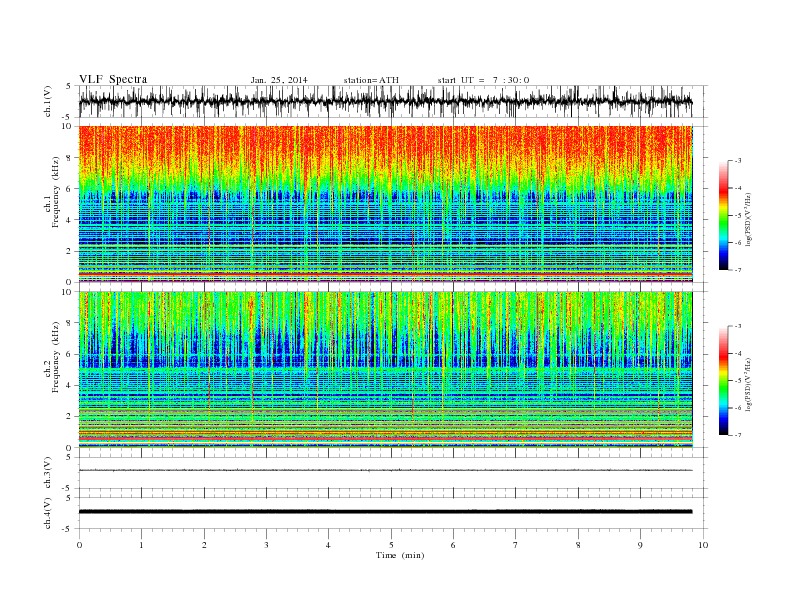Click the "8" minute time axis tick
The image size is (792, 612).
click(x=578, y=545)
